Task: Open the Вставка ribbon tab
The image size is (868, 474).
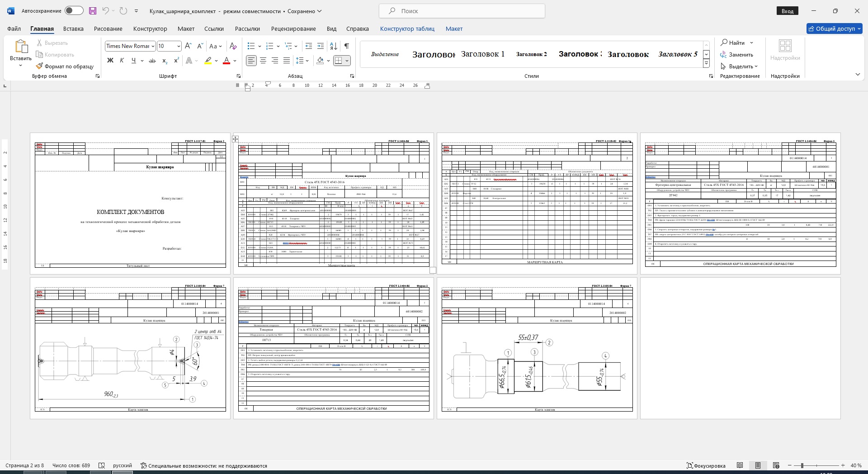Action: (73, 28)
